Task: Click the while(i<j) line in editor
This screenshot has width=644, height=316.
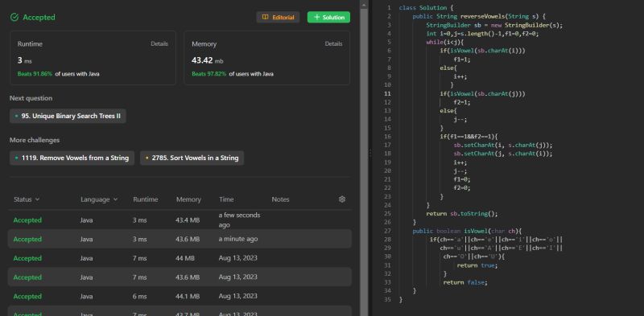Action: [x=445, y=43]
